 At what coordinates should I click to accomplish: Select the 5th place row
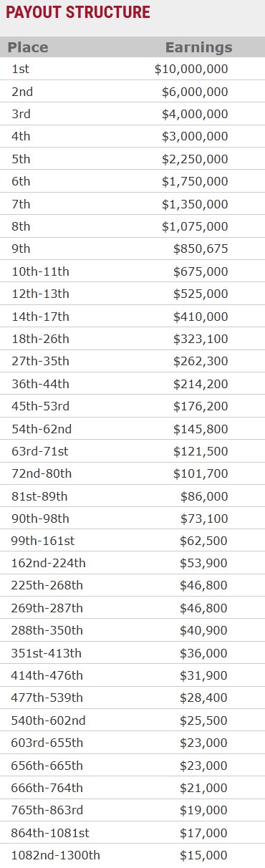click(132, 159)
